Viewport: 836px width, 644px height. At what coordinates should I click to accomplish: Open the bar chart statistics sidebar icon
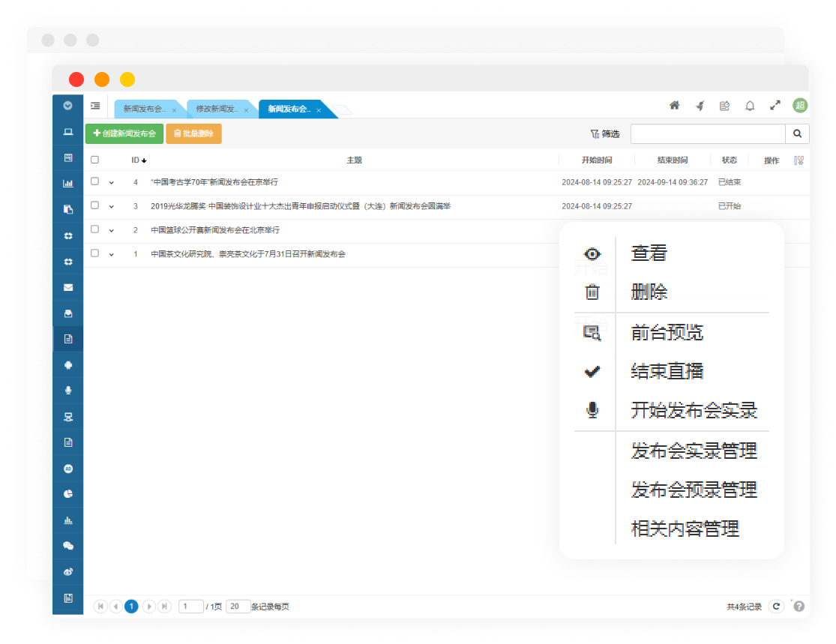[x=68, y=184]
